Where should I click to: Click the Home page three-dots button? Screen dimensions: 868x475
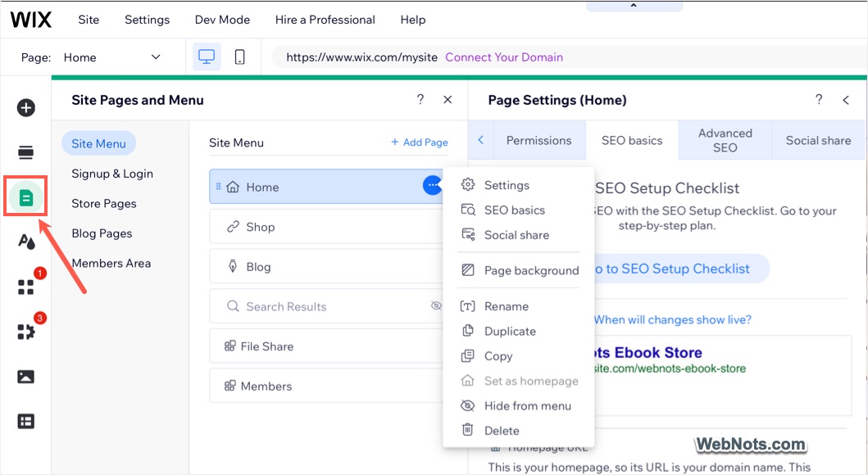(432, 185)
